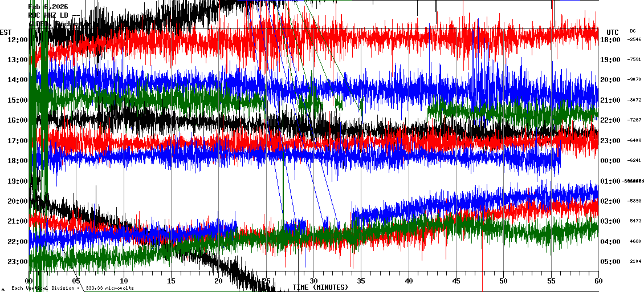Click the 23:00 EST row label
Viewport: 644px width, 296px height.
pos(17,262)
